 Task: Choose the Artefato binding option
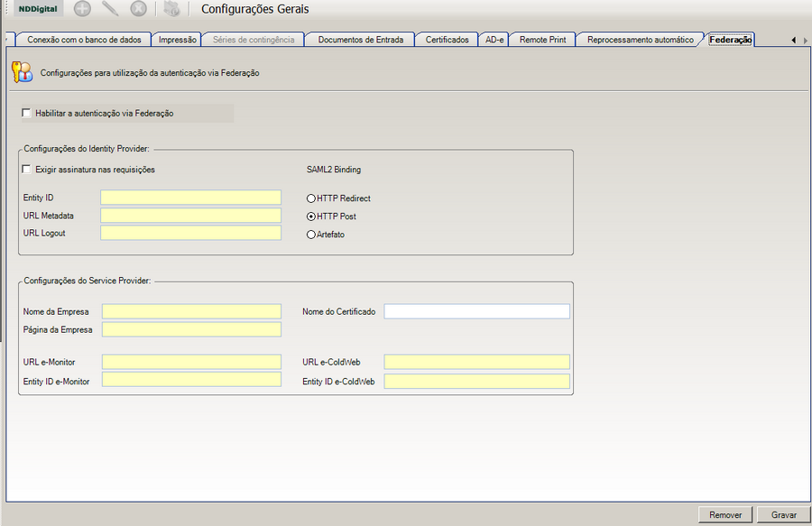312,235
